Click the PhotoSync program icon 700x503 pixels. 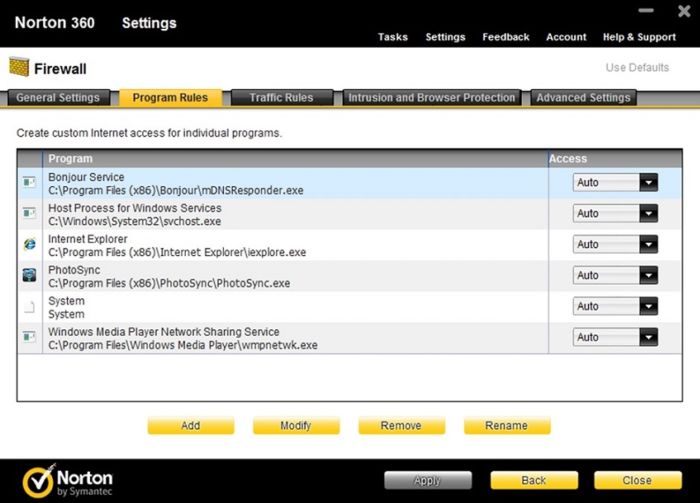click(x=29, y=275)
